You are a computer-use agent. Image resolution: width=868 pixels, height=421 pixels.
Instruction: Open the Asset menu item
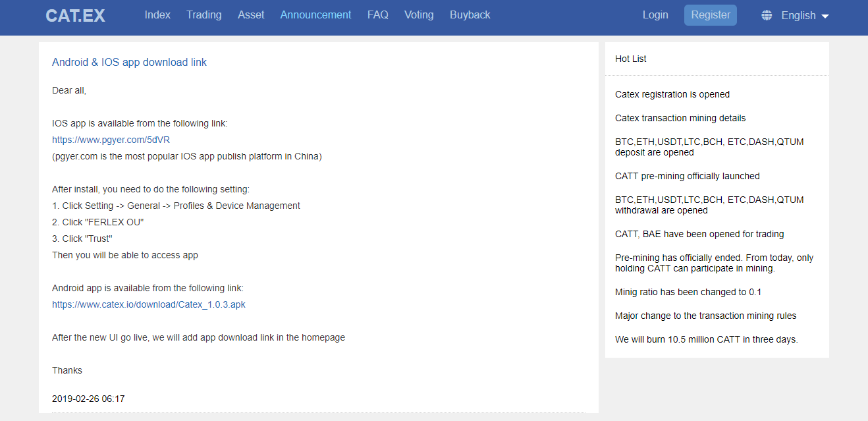(x=251, y=14)
